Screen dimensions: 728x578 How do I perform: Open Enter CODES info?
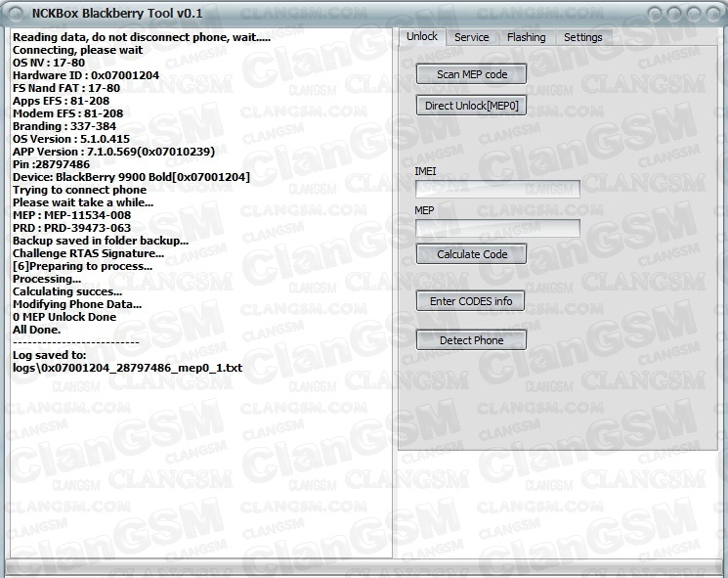[x=470, y=301]
